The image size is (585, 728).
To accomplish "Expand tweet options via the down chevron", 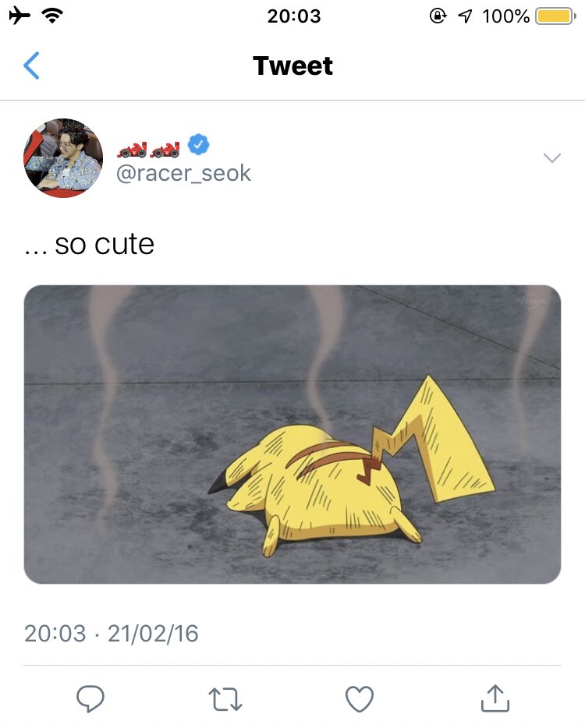I will [x=552, y=158].
